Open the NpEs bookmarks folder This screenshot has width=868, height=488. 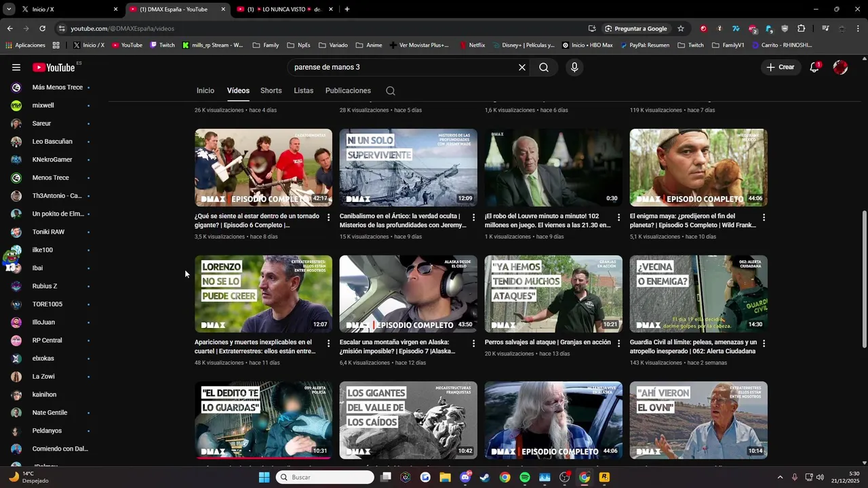[298, 45]
